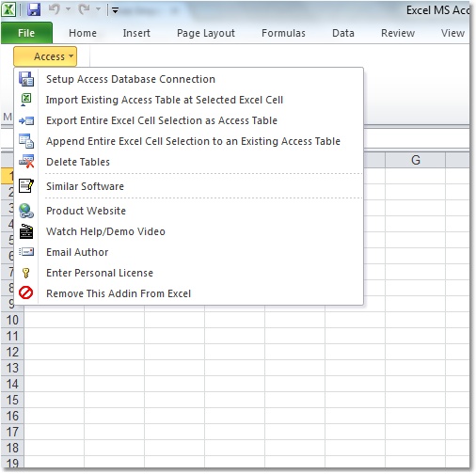Select the Data ribbon tab

(x=343, y=33)
